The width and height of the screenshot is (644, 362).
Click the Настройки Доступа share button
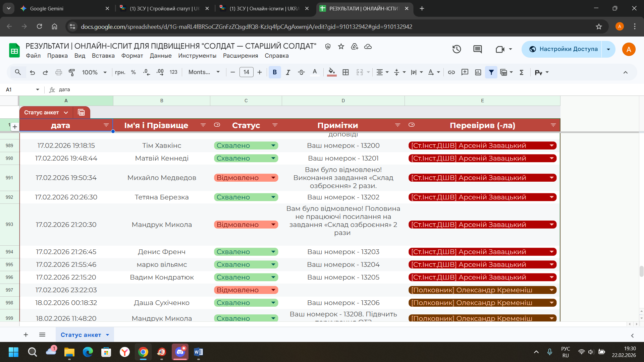pos(563,49)
